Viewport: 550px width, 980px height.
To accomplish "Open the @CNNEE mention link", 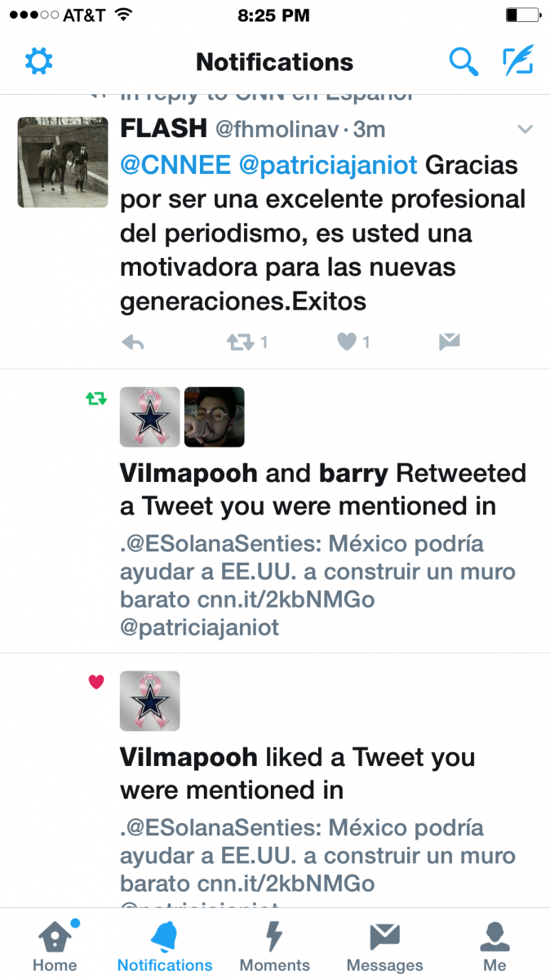I will coord(175,165).
